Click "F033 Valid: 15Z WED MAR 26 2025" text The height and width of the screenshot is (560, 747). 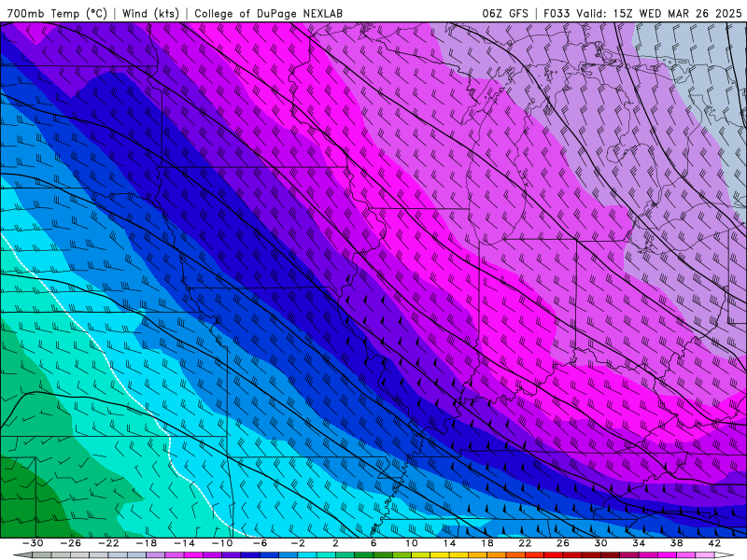pyautogui.click(x=642, y=13)
